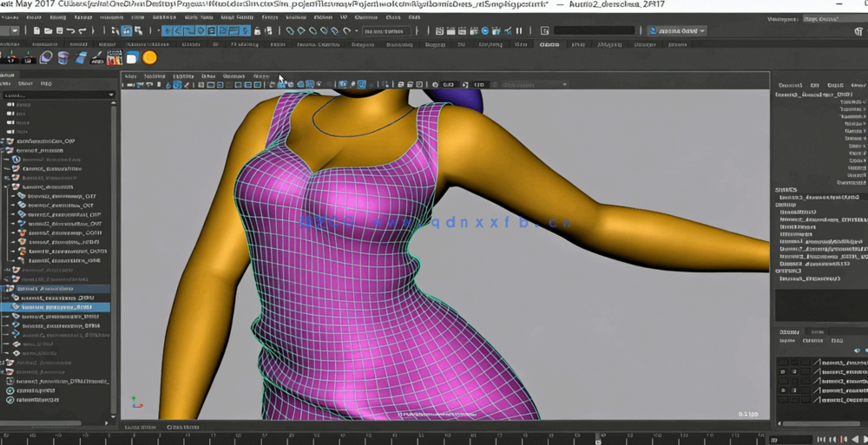The height and width of the screenshot is (445, 868).
Task: Click the white rounded cube shelf icon
Action: click(x=132, y=58)
